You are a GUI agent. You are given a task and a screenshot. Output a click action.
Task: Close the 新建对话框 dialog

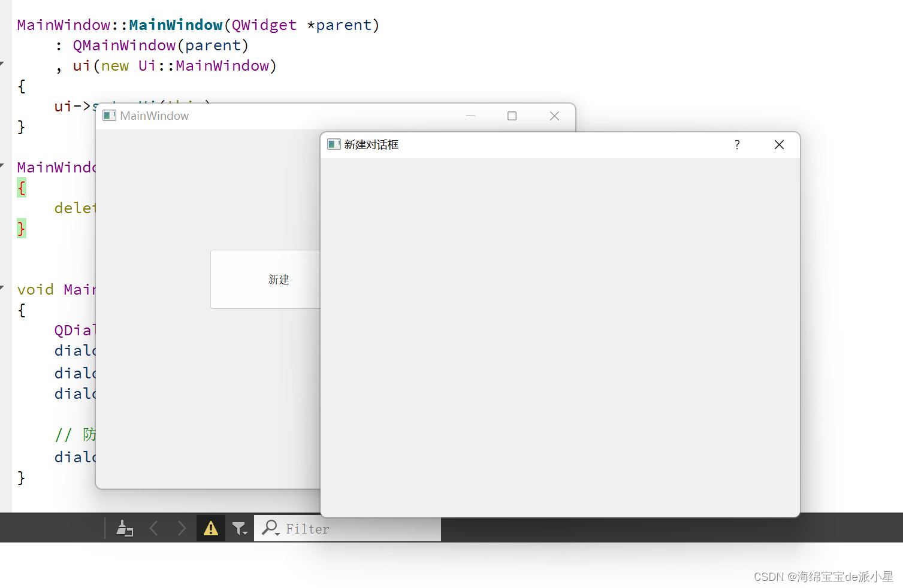779,145
